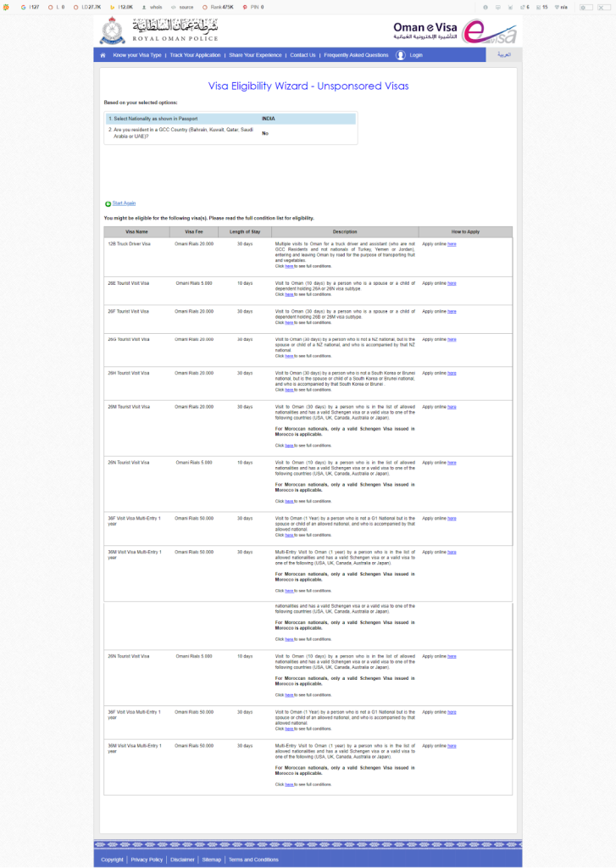Click the 'How to Apply' column header

point(465,232)
